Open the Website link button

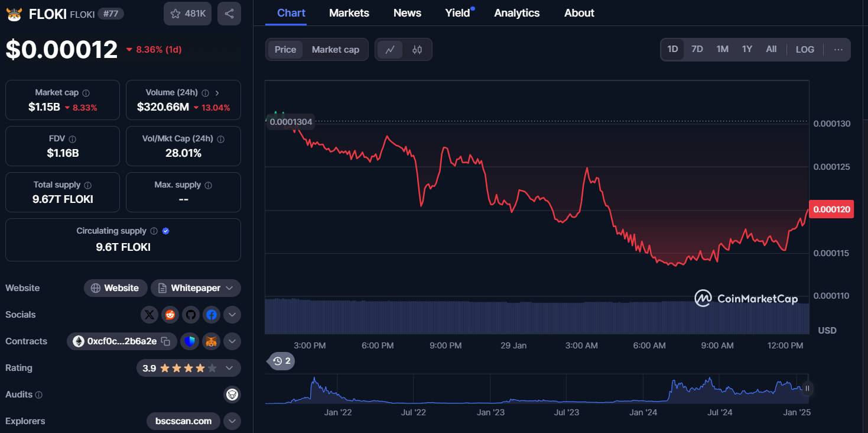115,288
